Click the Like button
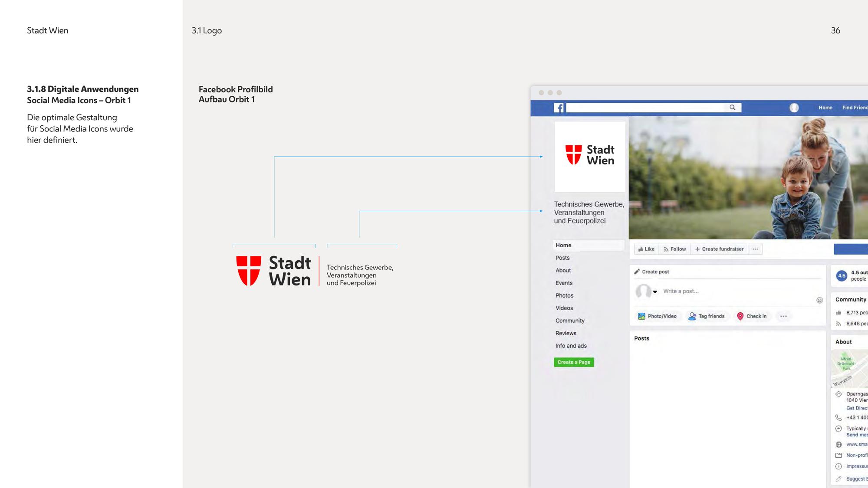 (647, 249)
